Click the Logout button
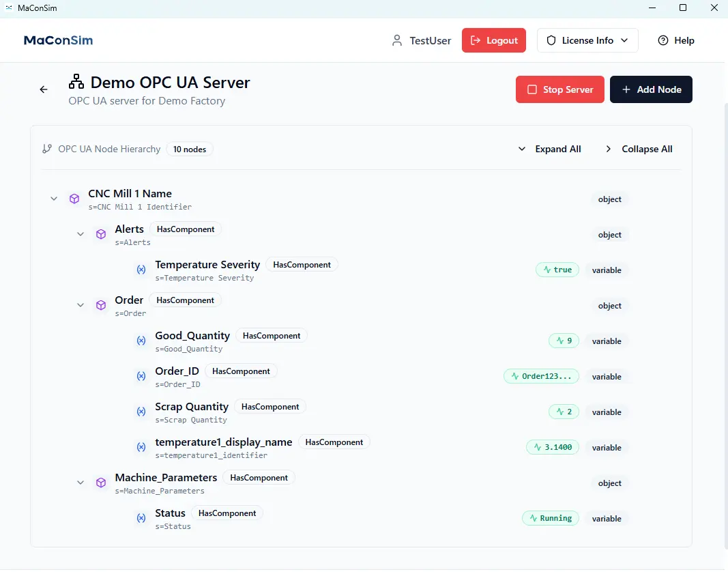The width and height of the screenshot is (728, 572). pos(494,40)
